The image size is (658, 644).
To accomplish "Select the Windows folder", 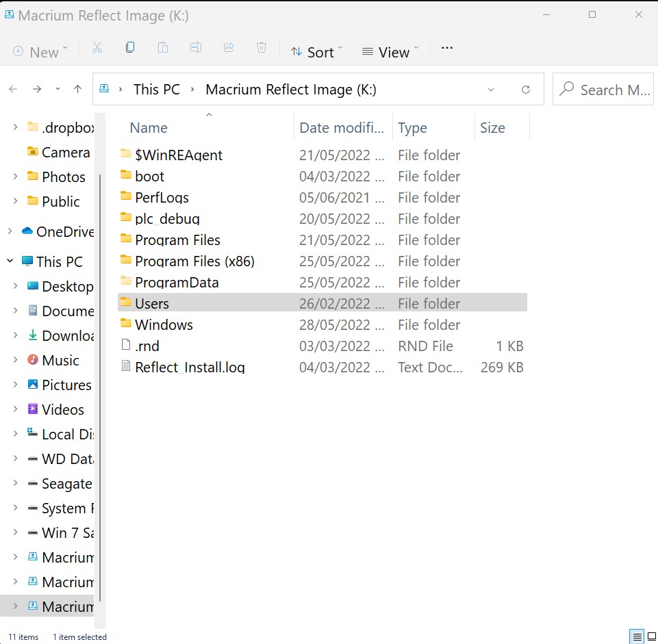I will pos(164,325).
